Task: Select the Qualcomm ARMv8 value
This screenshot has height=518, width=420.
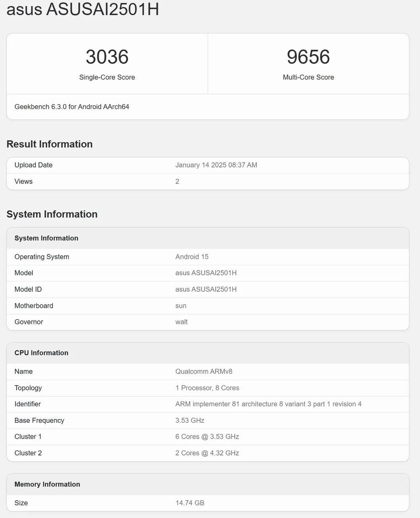Action: (204, 371)
